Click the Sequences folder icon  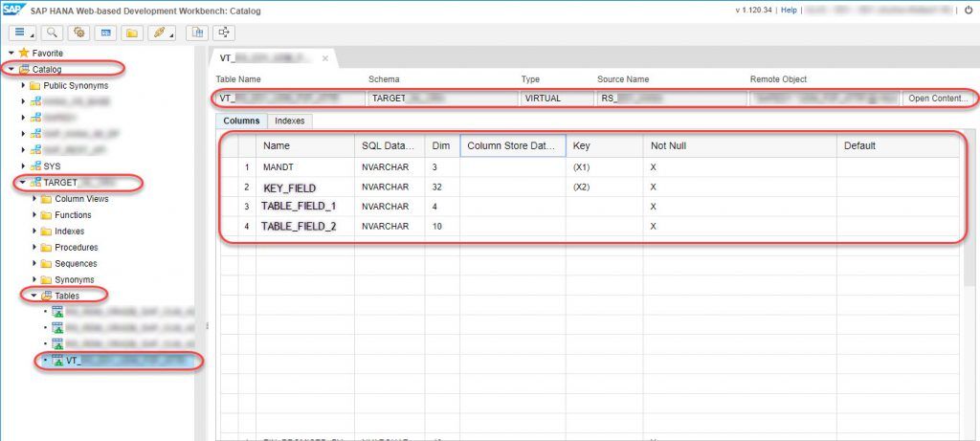click(x=46, y=264)
